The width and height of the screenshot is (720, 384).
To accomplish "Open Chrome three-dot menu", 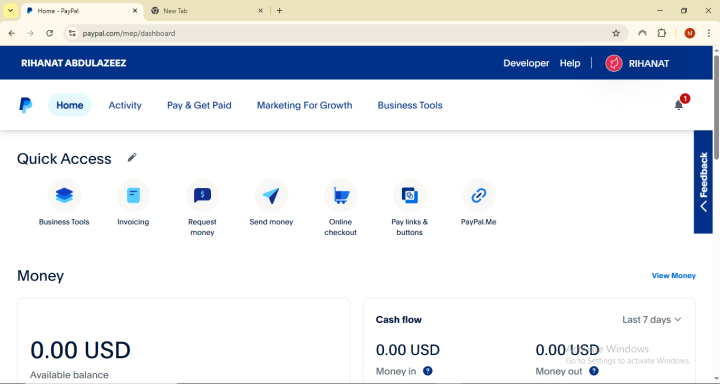I will click(x=709, y=33).
